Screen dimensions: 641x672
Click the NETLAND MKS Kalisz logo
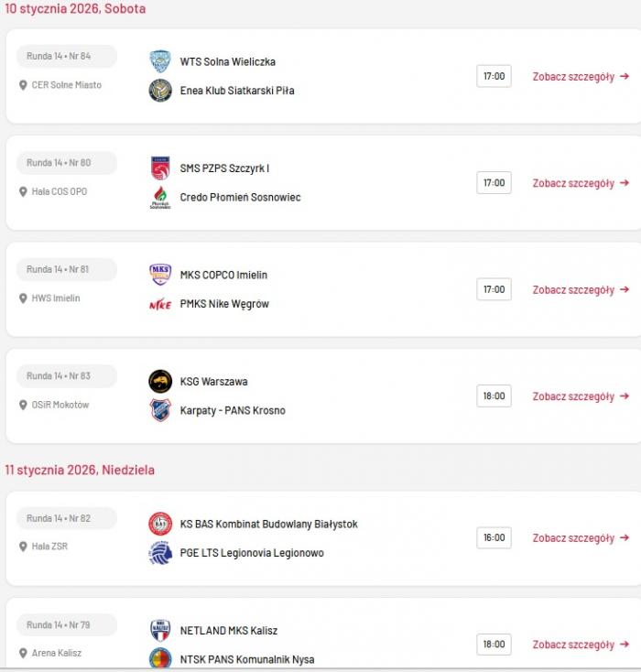pos(160,630)
